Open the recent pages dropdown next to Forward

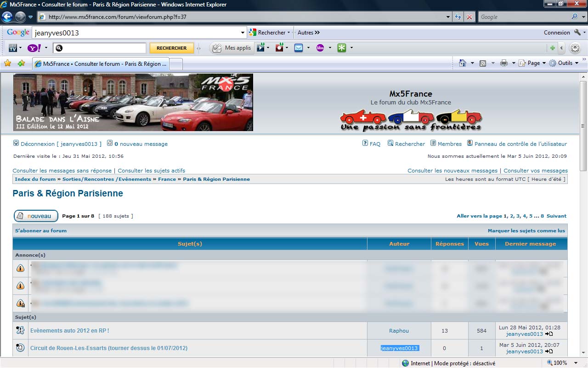tap(30, 17)
